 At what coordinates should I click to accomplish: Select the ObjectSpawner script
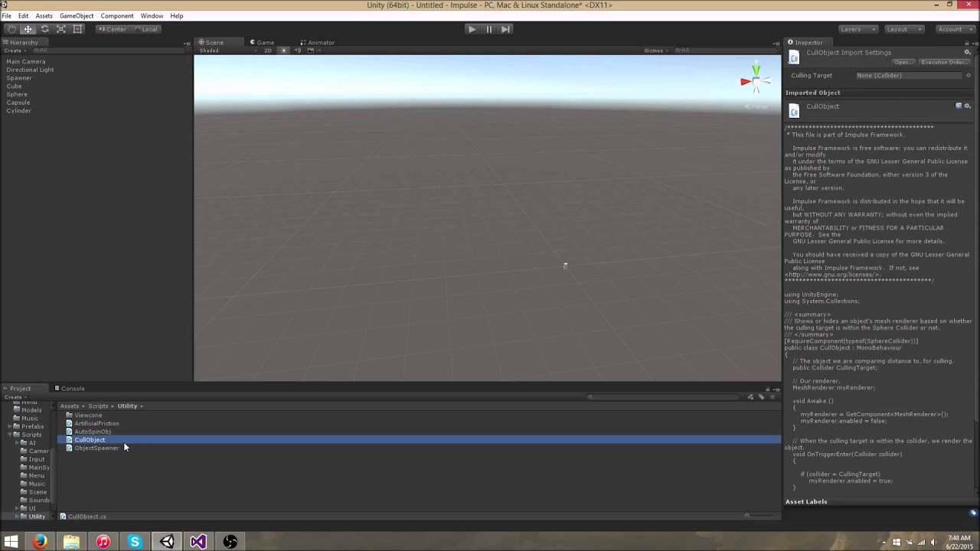[96, 448]
